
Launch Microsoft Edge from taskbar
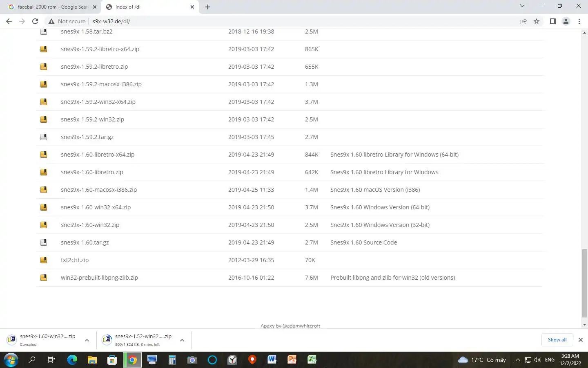(72, 360)
